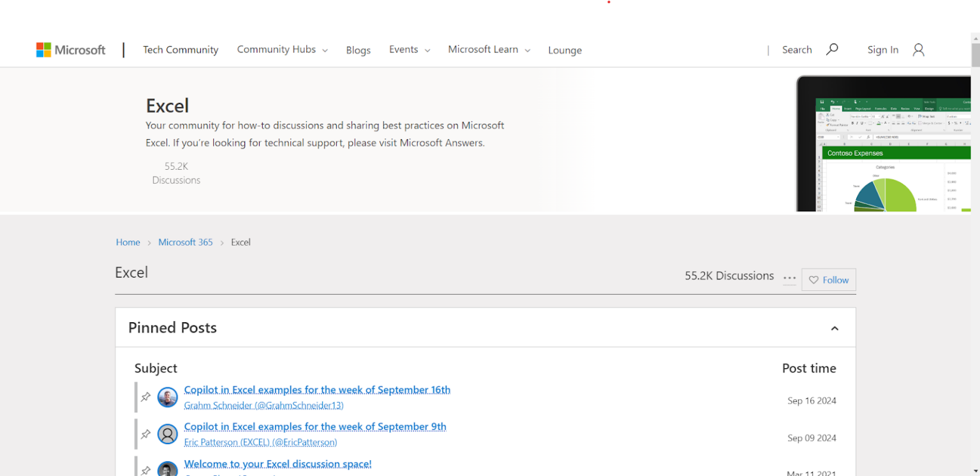This screenshot has height=476, width=980.
Task: Open the three-dots discussion options menu
Action: point(789,278)
